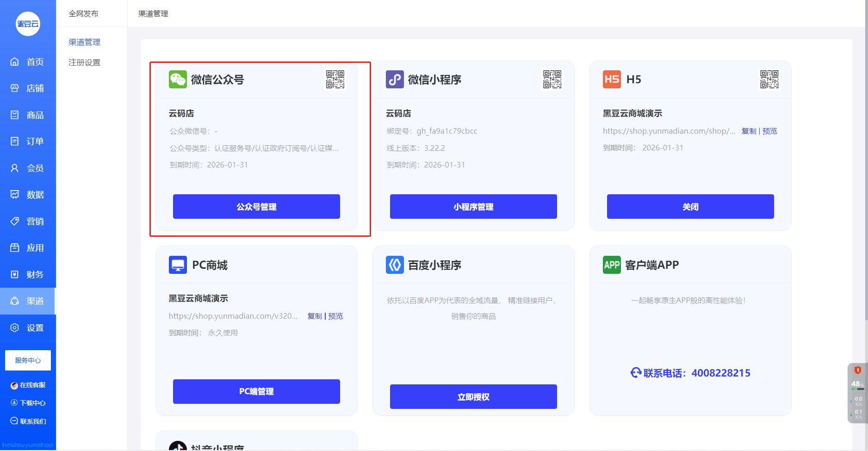Click the 全网发布 header title
The height and width of the screenshot is (451, 868).
click(x=83, y=13)
